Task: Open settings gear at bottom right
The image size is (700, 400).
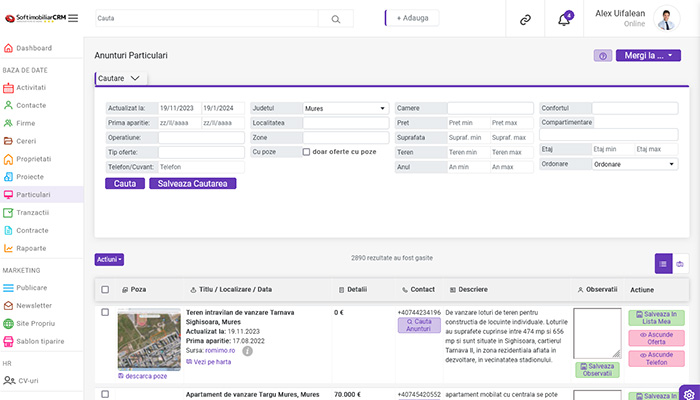Action: point(689,395)
